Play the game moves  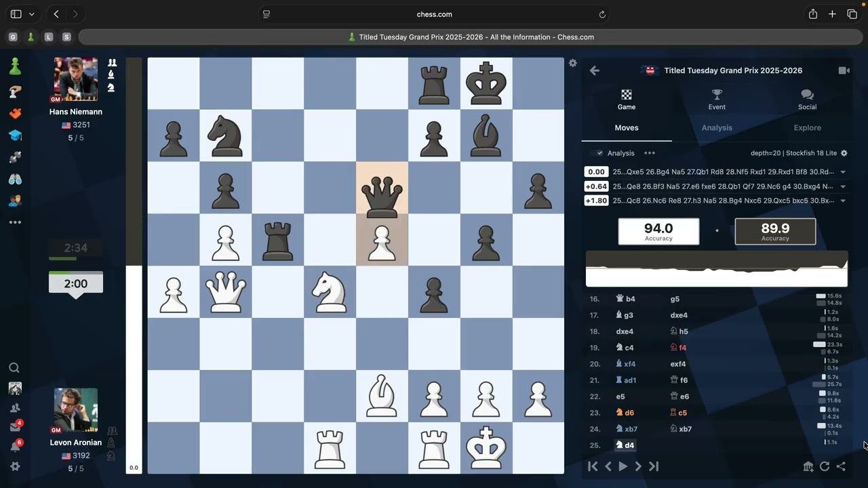pos(623,466)
